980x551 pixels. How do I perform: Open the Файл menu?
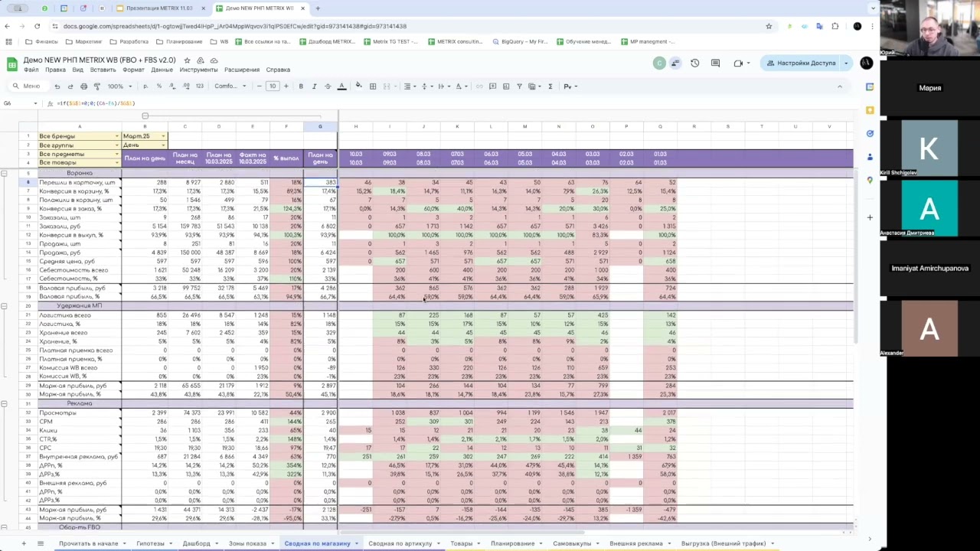pyautogui.click(x=31, y=70)
